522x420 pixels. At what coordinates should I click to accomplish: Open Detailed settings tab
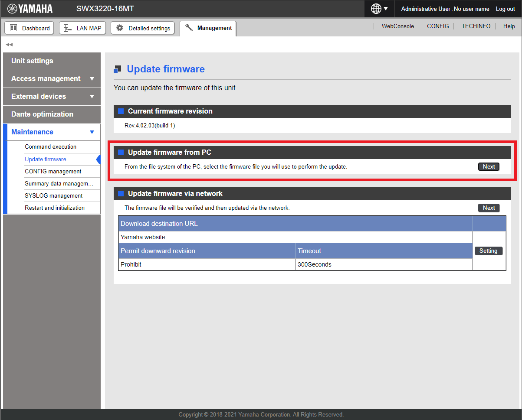point(143,28)
